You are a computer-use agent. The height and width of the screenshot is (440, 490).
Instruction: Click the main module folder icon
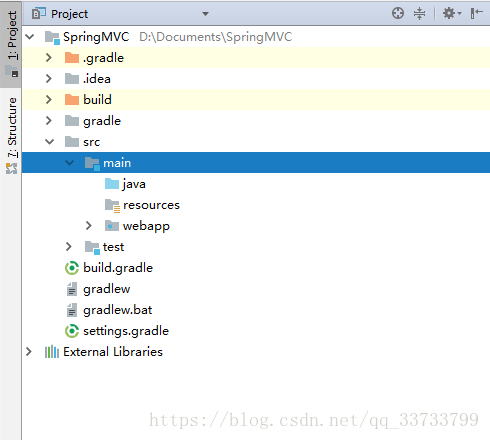[x=92, y=163]
